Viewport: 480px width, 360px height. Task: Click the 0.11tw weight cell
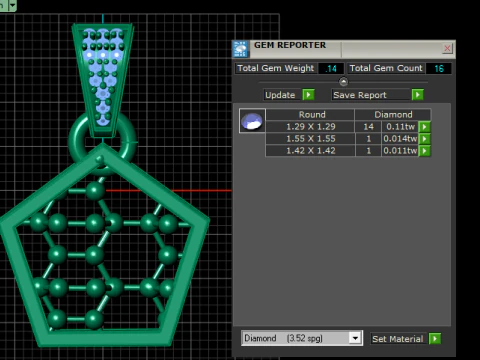tap(400, 127)
